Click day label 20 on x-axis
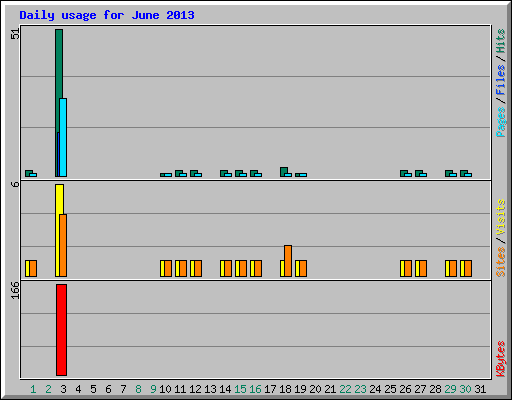The width and height of the screenshot is (512, 400). tap(315, 389)
